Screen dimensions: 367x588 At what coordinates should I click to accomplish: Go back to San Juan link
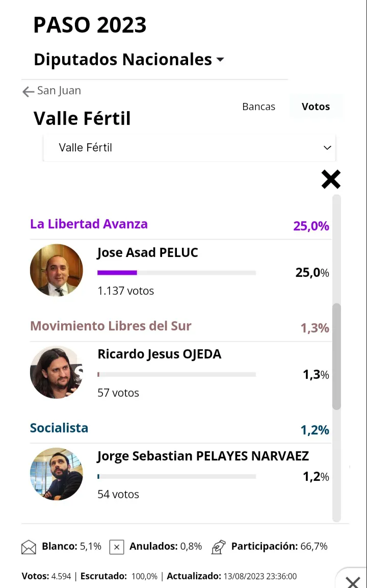[59, 91]
